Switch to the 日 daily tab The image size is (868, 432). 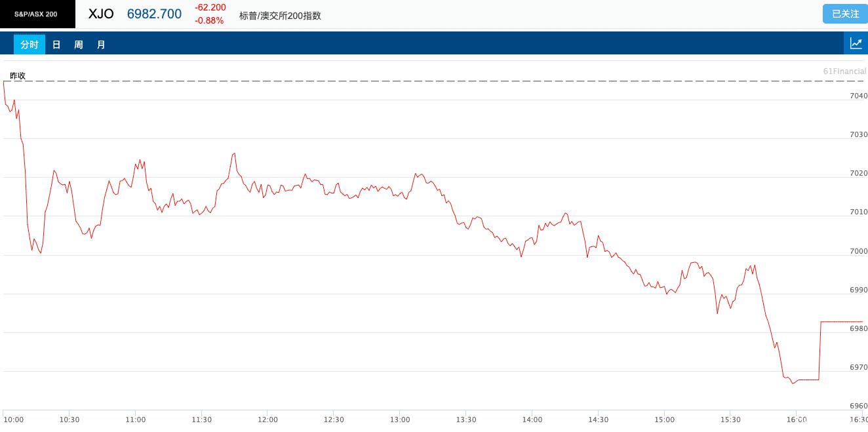56,45
